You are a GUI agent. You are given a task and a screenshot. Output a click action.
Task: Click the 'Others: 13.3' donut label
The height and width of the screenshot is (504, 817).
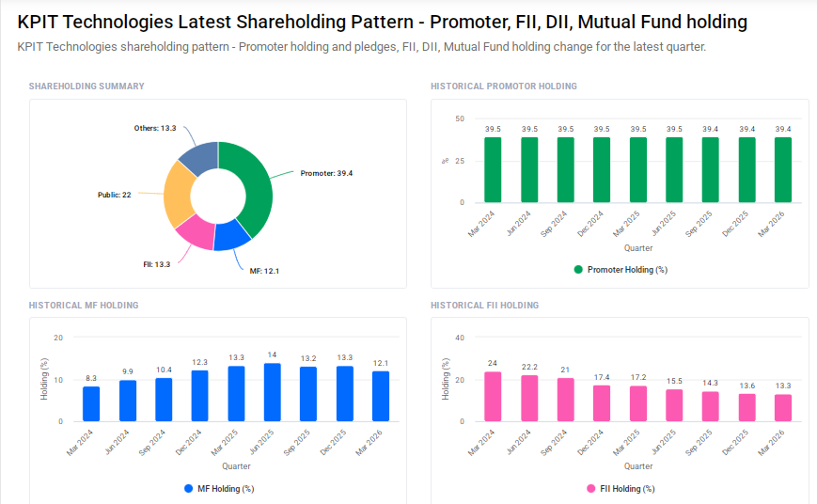click(155, 128)
